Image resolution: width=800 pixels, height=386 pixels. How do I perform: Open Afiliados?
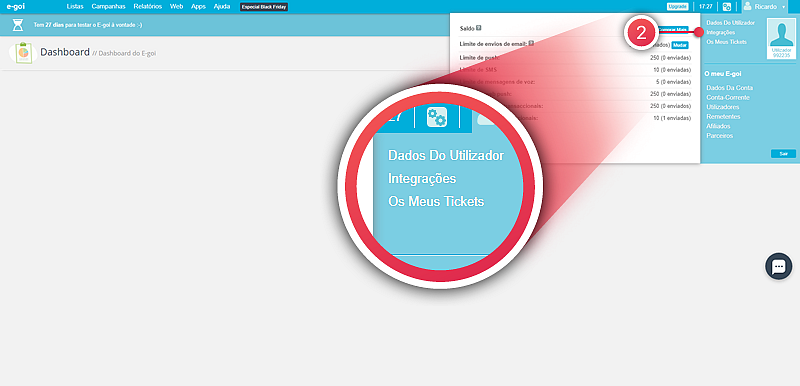[718, 126]
